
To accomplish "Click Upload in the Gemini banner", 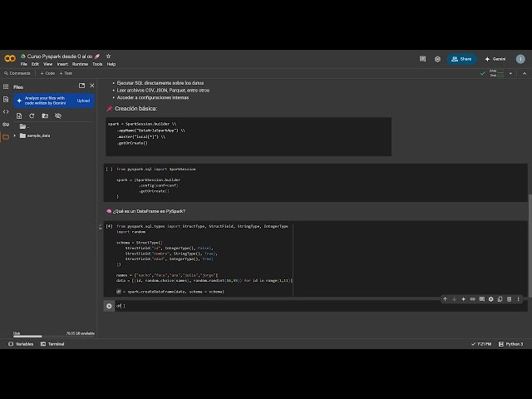I will [x=83, y=101].
